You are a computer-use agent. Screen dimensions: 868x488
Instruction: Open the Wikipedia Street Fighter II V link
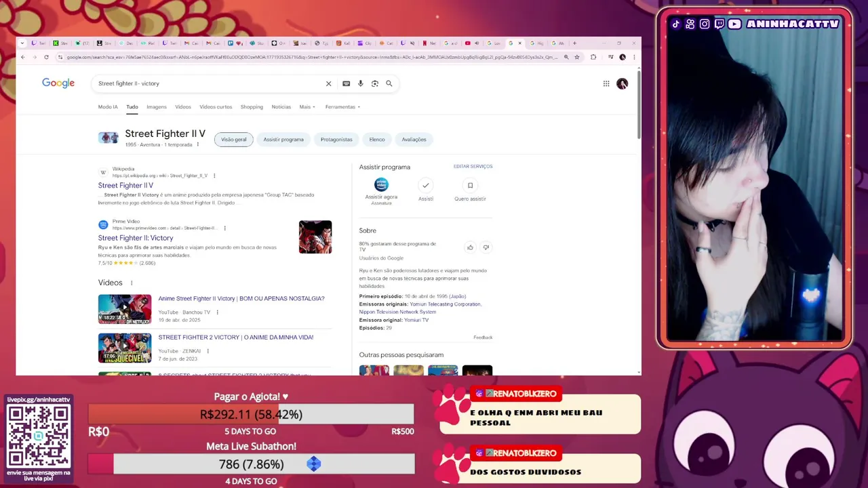[x=125, y=185]
